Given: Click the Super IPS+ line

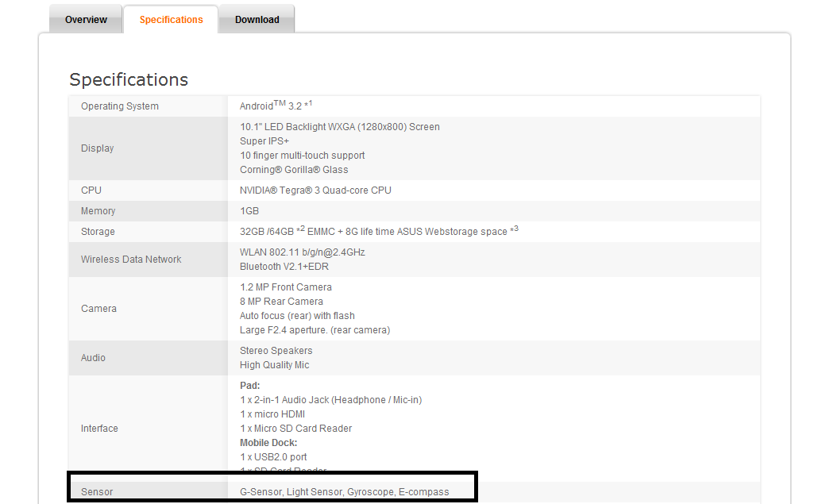Looking at the screenshot, I should [264, 141].
